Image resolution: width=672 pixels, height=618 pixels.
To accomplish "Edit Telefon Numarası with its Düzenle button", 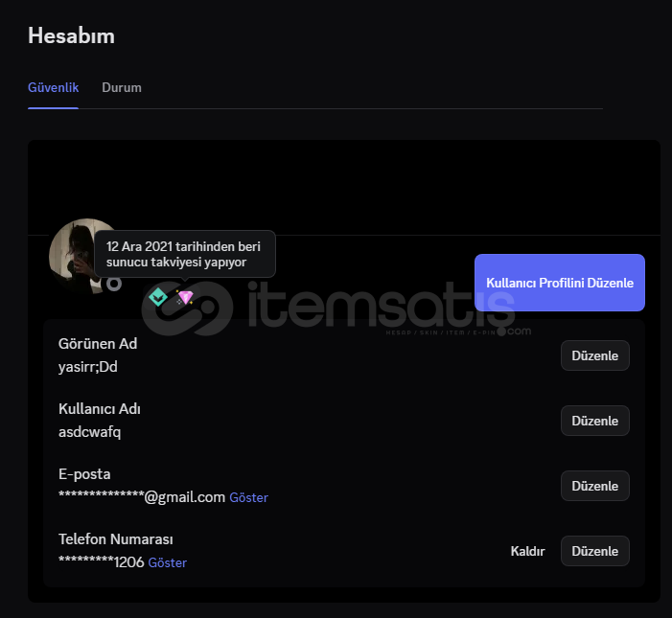I will pyautogui.click(x=595, y=551).
